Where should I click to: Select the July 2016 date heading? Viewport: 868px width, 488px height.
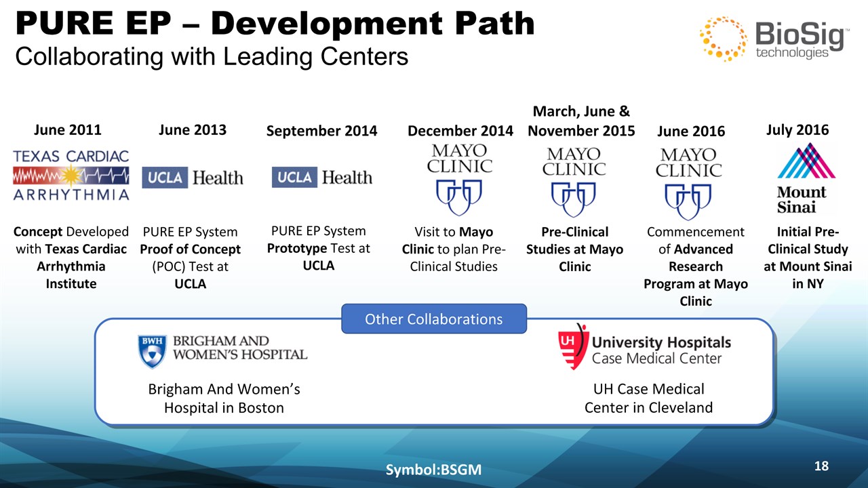click(x=797, y=129)
